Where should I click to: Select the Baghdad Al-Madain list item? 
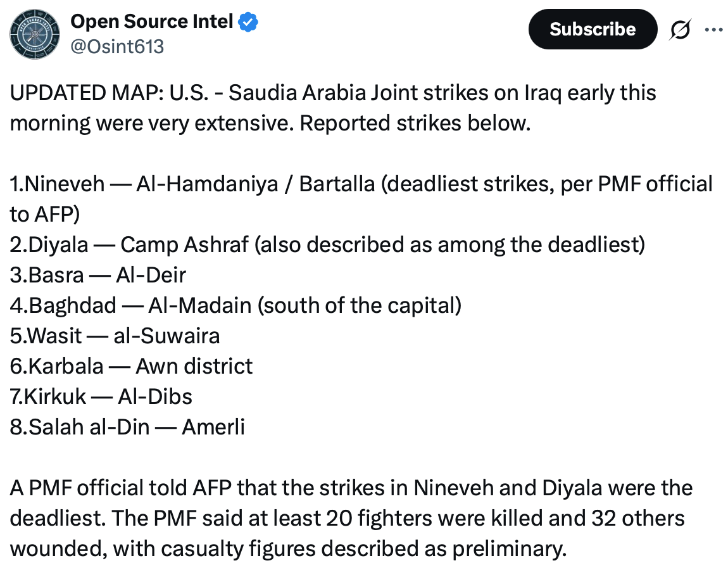pyautogui.click(x=236, y=306)
